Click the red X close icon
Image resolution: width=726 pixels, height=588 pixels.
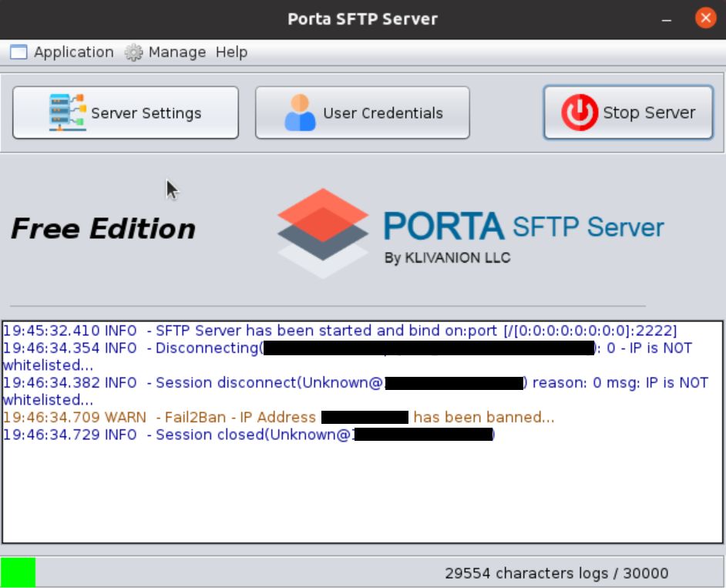(x=706, y=18)
